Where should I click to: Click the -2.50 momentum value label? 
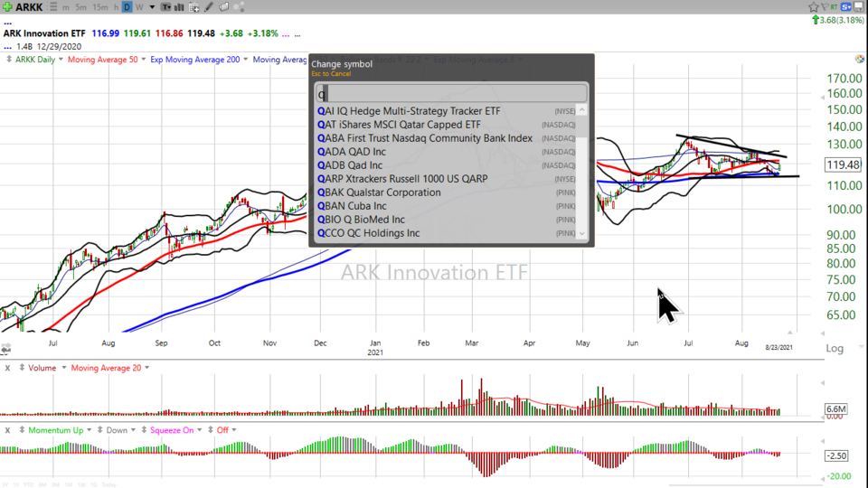tap(835, 455)
